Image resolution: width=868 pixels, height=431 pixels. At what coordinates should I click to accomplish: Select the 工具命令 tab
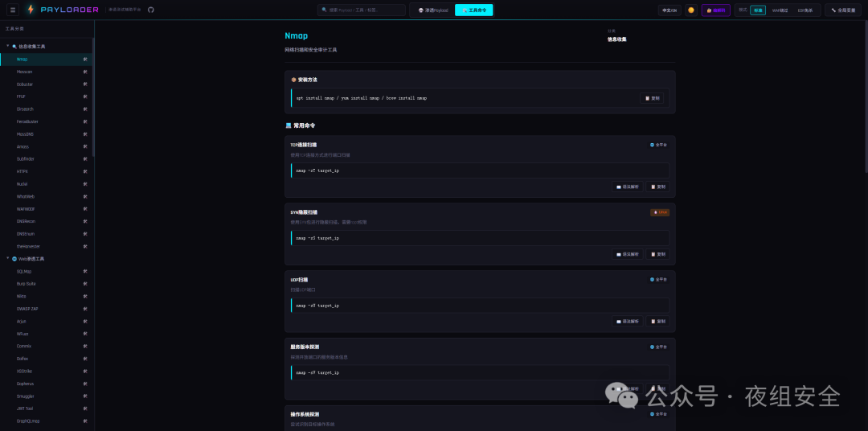474,10
